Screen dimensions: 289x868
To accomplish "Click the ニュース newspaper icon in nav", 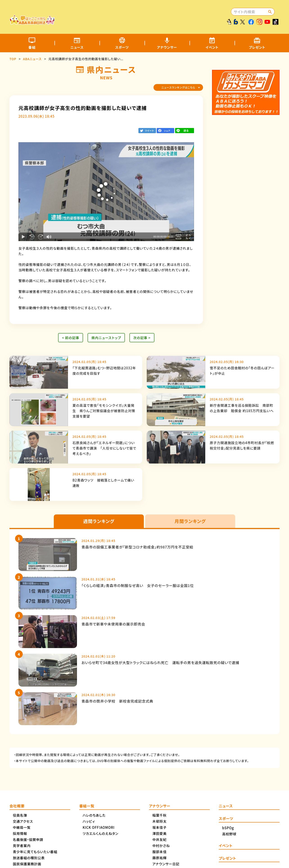I will point(77,40).
